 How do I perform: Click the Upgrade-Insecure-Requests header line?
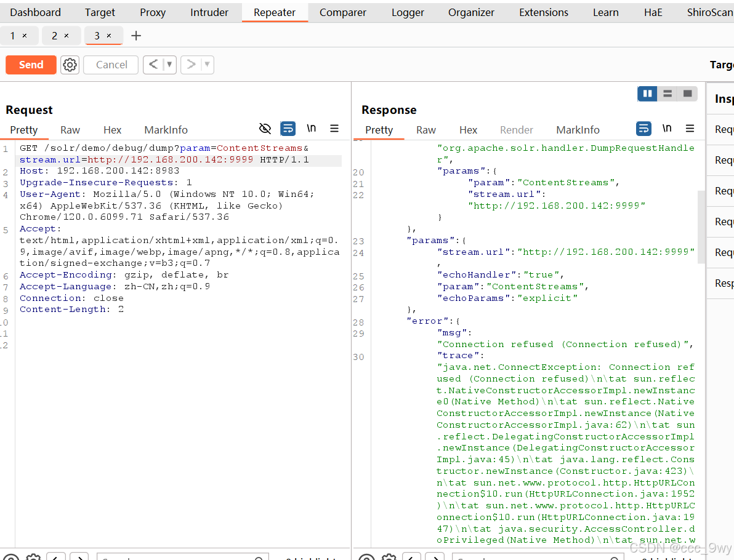(x=106, y=182)
